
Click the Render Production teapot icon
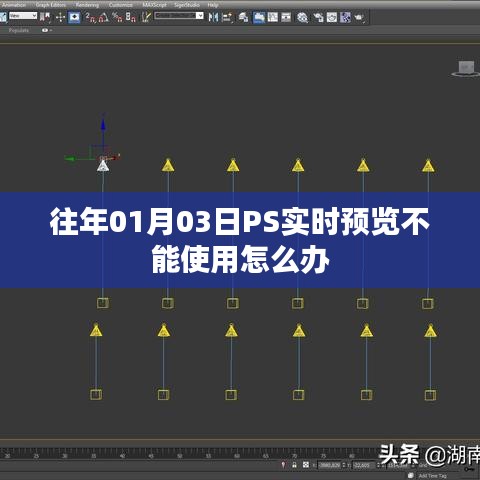click(x=359, y=17)
